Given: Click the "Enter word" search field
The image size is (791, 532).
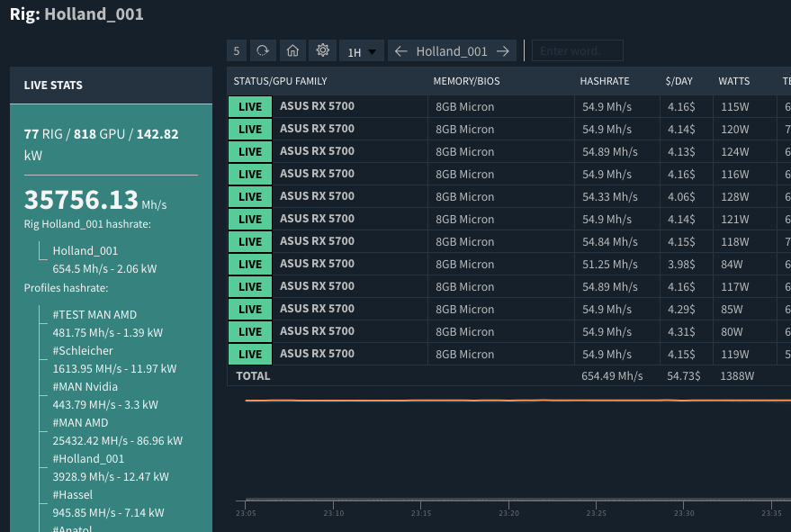Looking at the screenshot, I should pyautogui.click(x=577, y=50).
